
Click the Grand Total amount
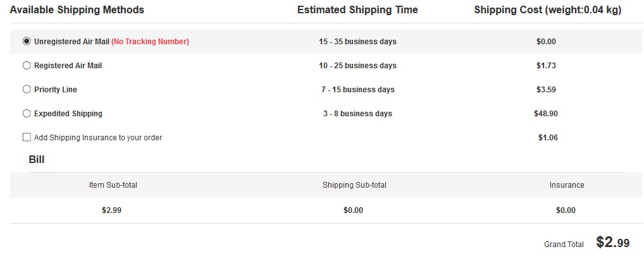coord(612,243)
